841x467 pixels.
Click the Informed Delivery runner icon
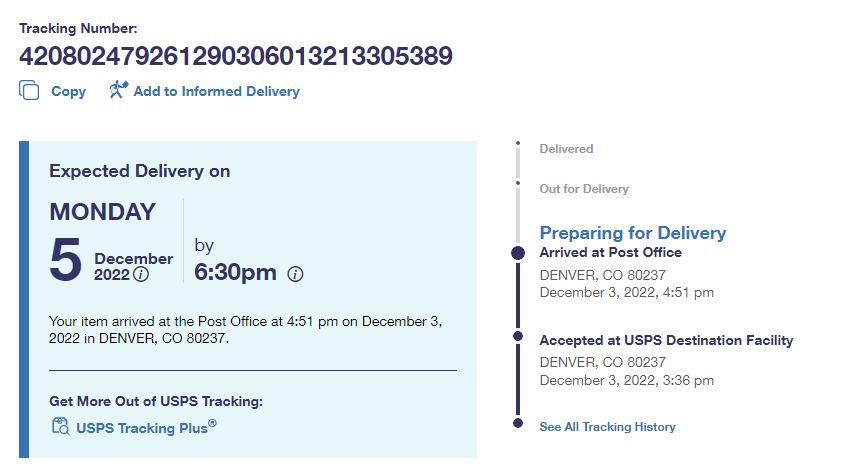[119, 91]
